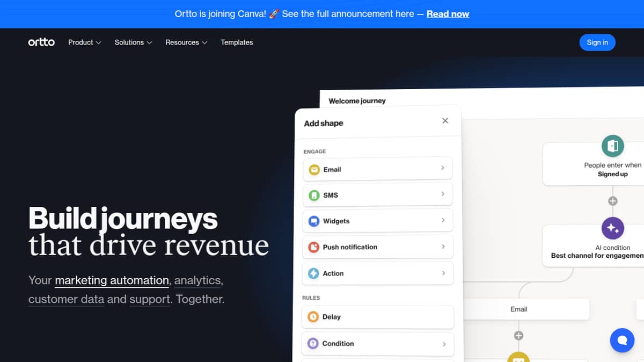Expand the SMS row chevron
This screenshot has height=362, width=644.
[443, 193]
